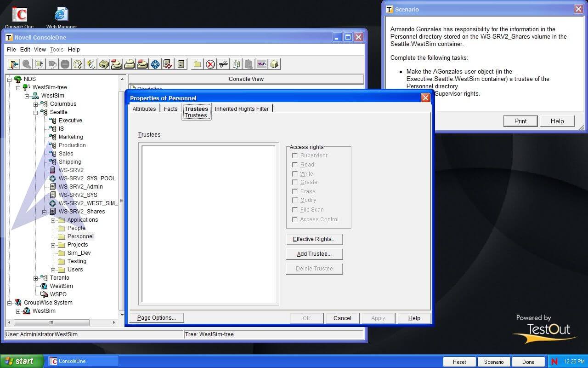Switch to the Facts tab
The width and height of the screenshot is (588, 368).
(170, 109)
